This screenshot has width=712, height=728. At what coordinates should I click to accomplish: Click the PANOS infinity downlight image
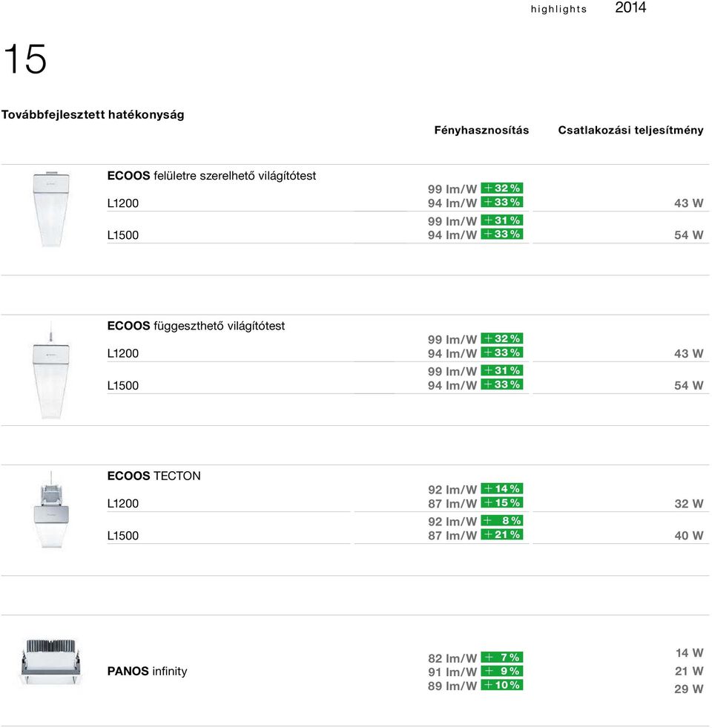coord(50,662)
